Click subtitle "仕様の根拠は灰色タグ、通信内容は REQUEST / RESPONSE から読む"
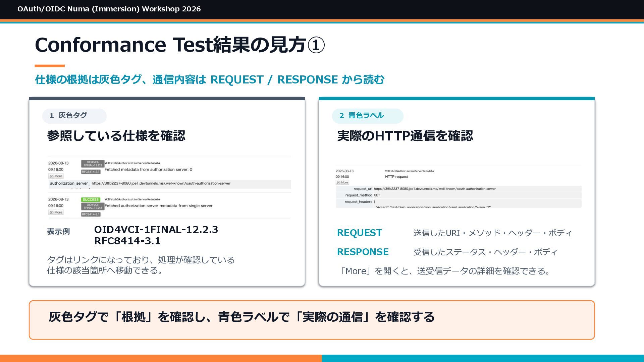Image resolution: width=644 pixels, height=362 pixels. 210,80
